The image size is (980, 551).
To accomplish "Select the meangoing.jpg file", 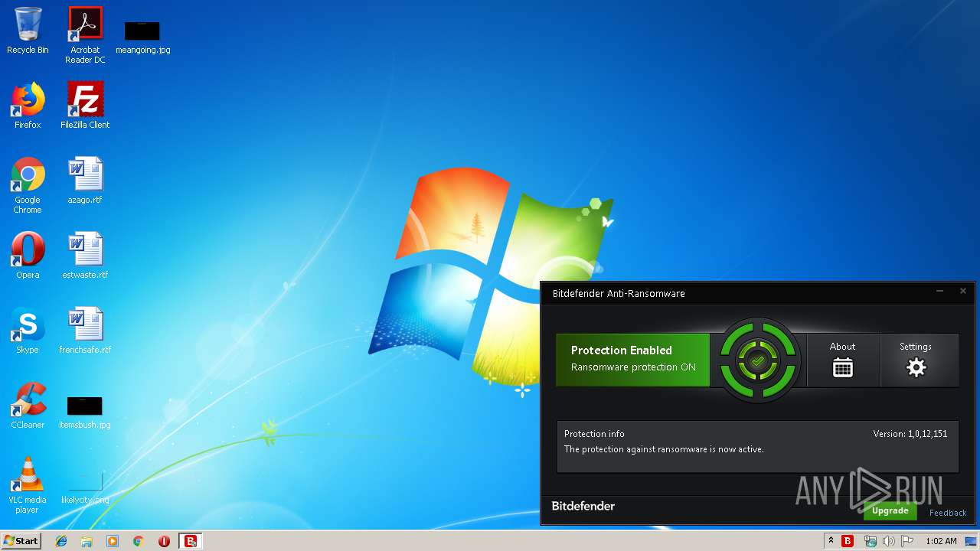I will click(x=142, y=37).
